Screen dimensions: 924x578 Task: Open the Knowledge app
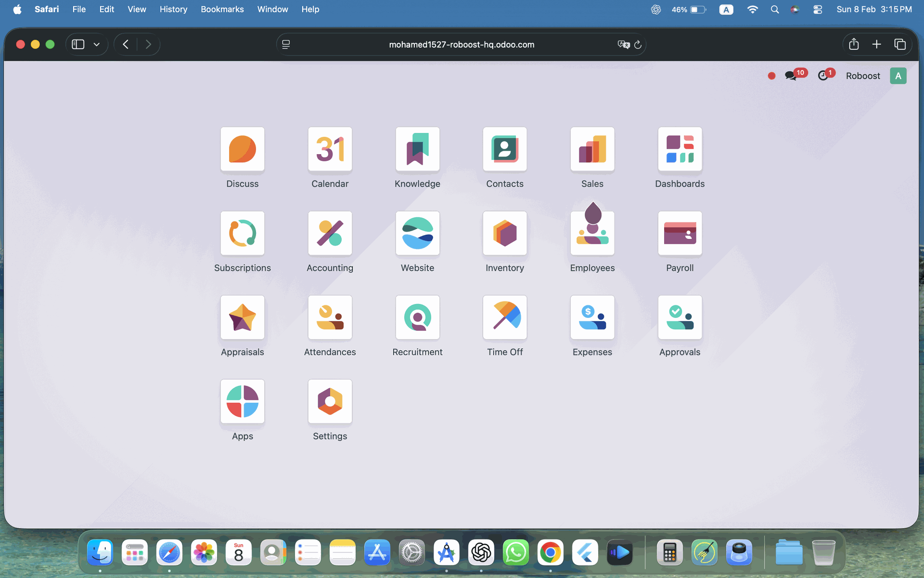pos(417,149)
